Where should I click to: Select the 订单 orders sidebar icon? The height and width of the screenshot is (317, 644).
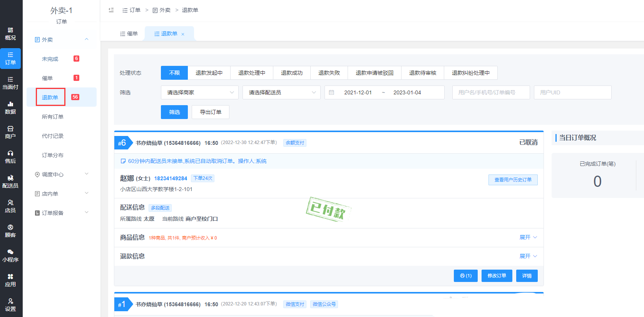[10, 59]
